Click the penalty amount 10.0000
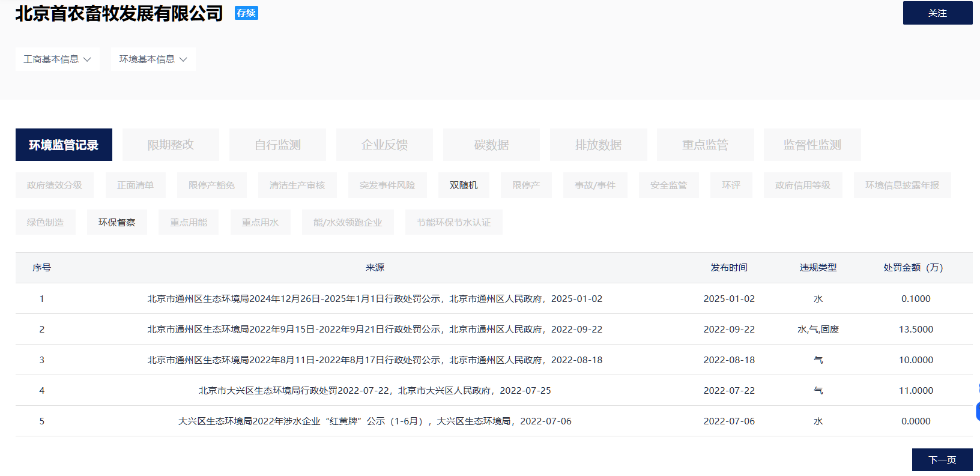 (x=916, y=360)
